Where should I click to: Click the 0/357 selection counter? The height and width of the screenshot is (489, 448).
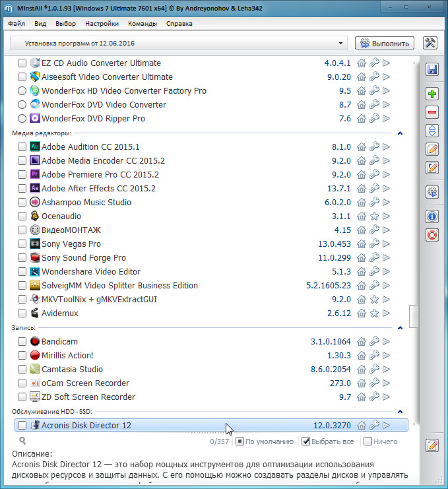point(220,441)
